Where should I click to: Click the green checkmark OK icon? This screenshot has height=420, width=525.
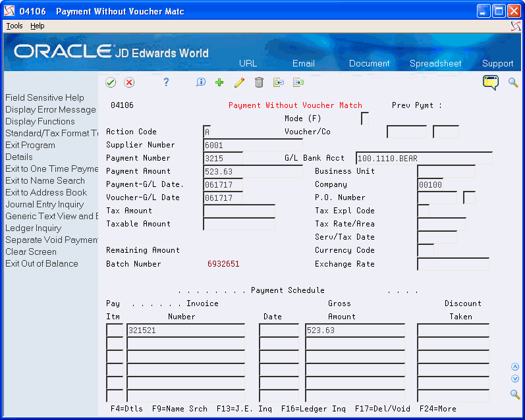(111, 82)
